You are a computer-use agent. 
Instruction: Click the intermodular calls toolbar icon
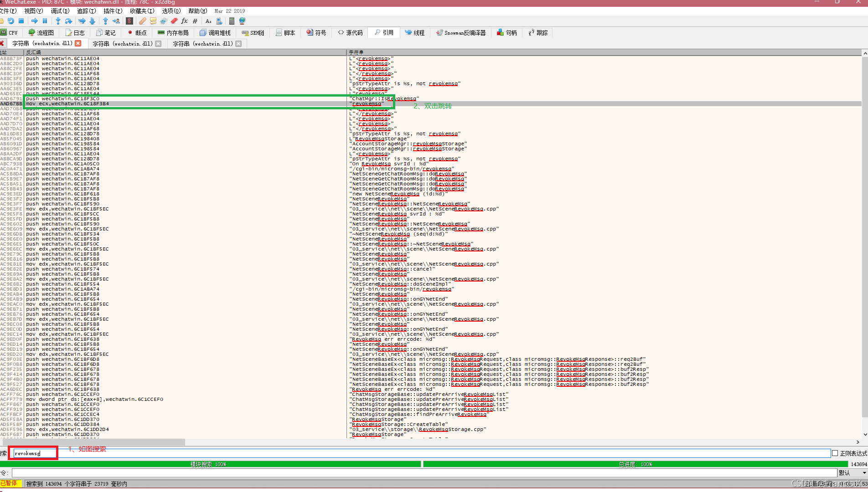[x=219, y=21]
